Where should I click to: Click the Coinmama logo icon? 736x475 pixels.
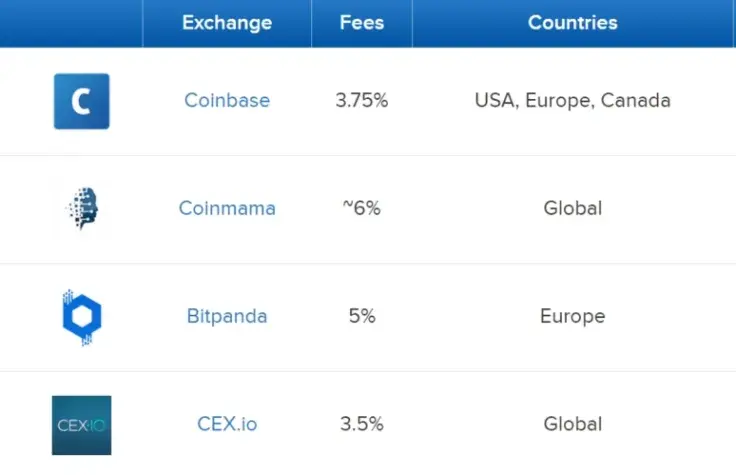[81, 208]
